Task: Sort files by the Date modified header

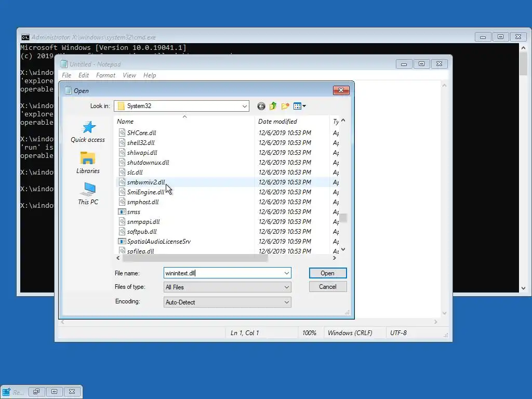Action: point(292,122)
